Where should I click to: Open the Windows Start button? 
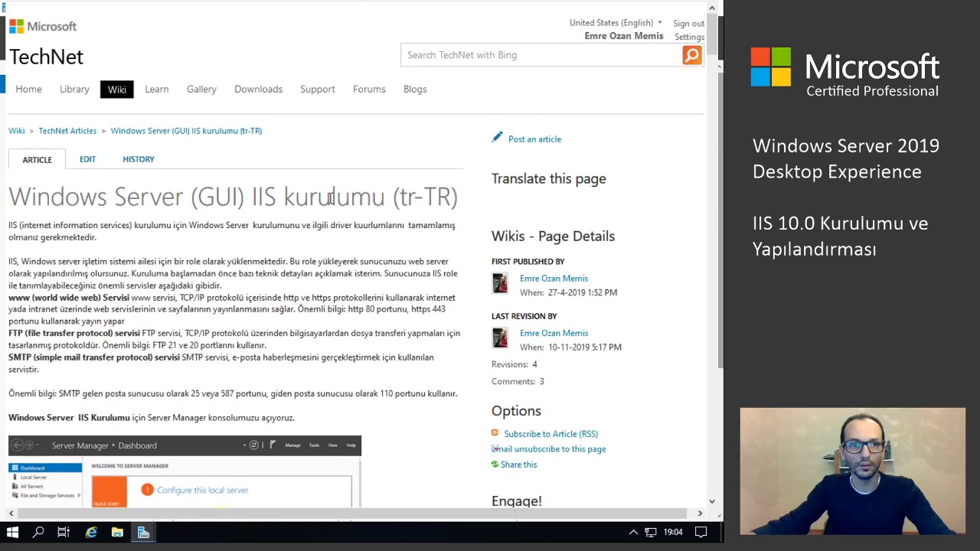click(12, 532)
